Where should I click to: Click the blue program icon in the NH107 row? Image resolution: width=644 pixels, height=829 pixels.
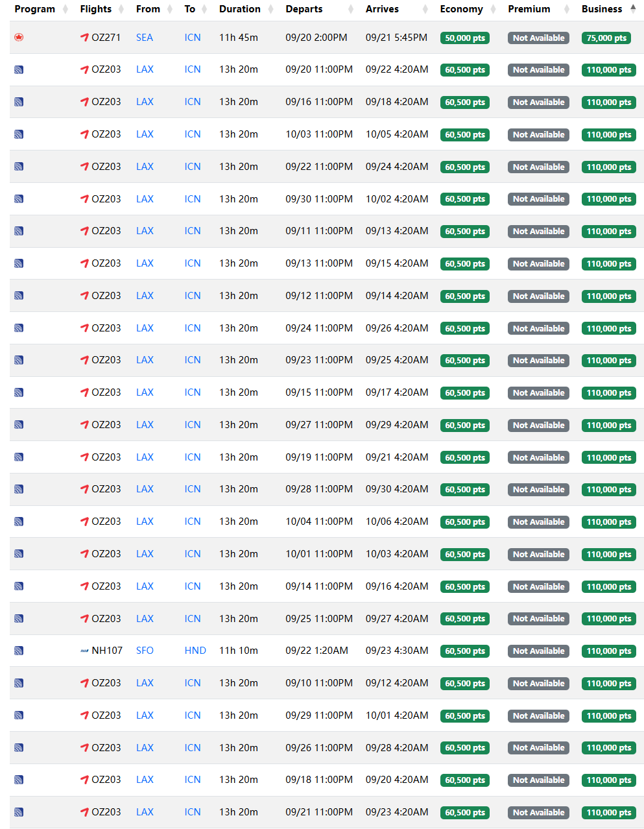[19, 651]
